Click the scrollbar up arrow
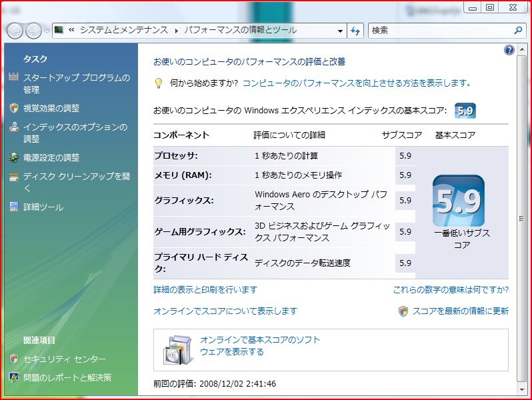 (x=521, y=50)
